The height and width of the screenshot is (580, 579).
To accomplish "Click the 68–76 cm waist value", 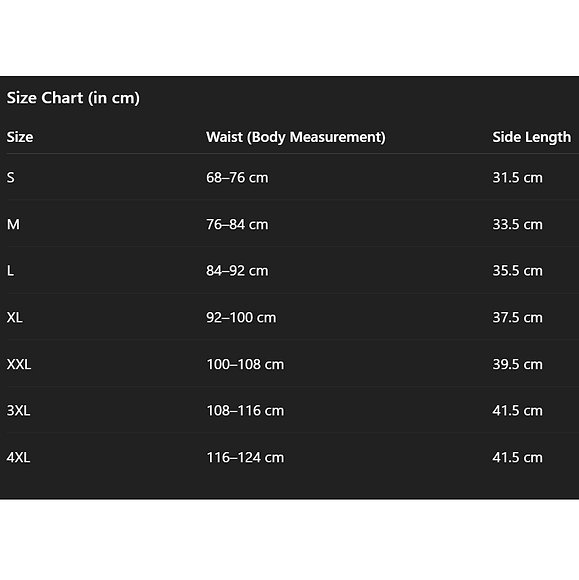I will point(237,178).
